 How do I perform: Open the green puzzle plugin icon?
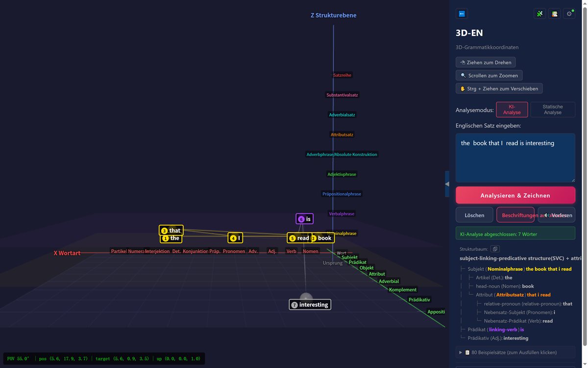[539, 14]
